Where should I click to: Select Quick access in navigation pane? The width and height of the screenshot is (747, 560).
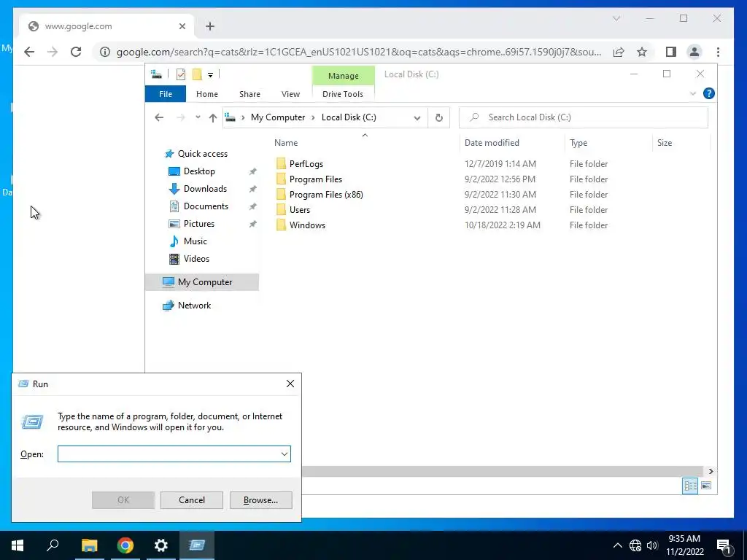tap(203, 154)
